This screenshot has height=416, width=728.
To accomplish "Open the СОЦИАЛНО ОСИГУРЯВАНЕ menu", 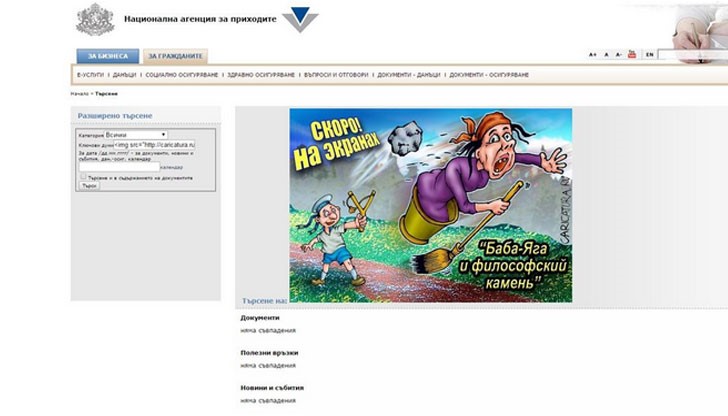I will tap(183, 75).
